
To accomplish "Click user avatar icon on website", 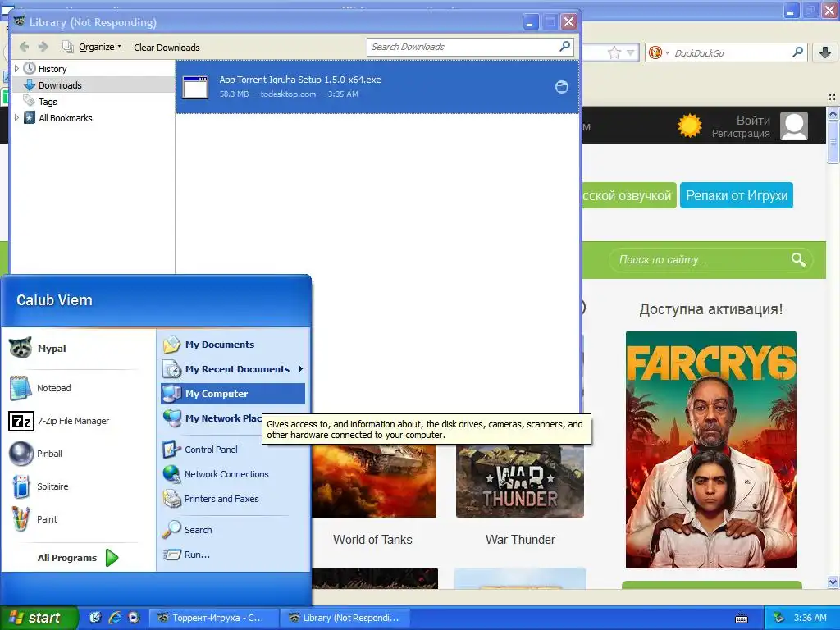I will [x=794, y=126].
